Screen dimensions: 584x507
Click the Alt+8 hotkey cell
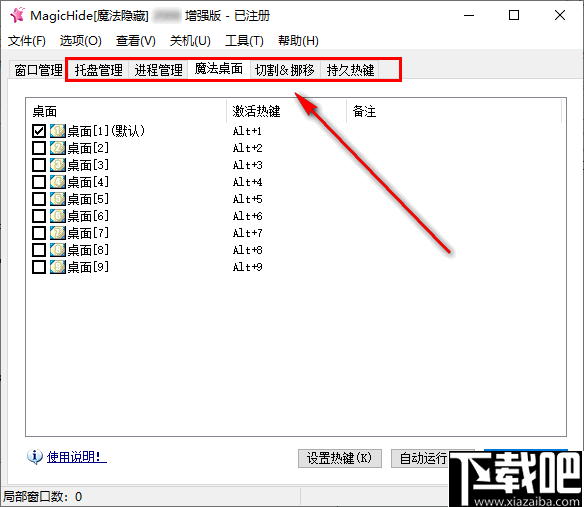point(247,250)
